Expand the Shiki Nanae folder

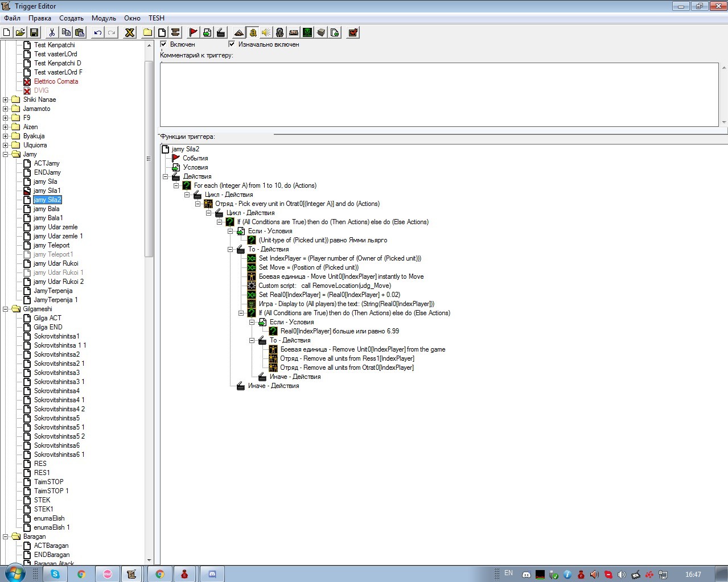(6, 100)
